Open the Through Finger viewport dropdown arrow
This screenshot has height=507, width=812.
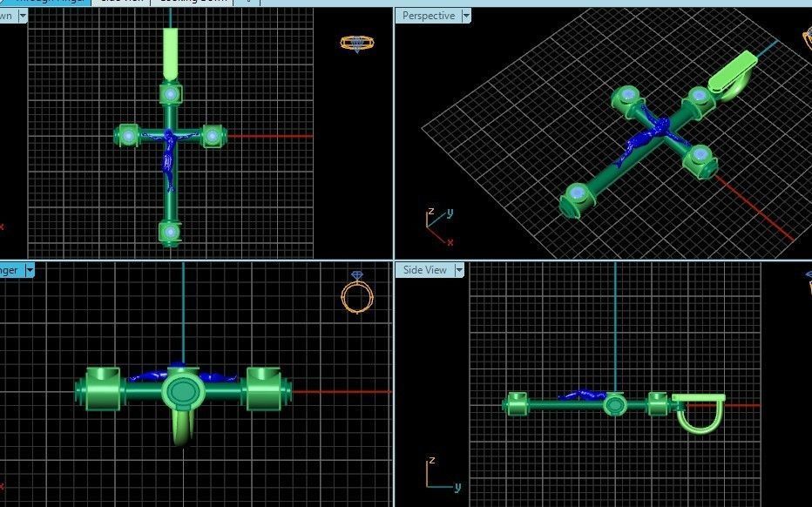coord(30,270)
